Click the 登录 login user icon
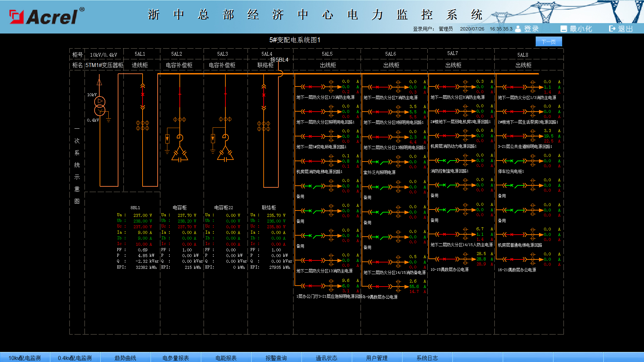Image resolution: width=644 pixels, height=362 pixels. (518, 29)
